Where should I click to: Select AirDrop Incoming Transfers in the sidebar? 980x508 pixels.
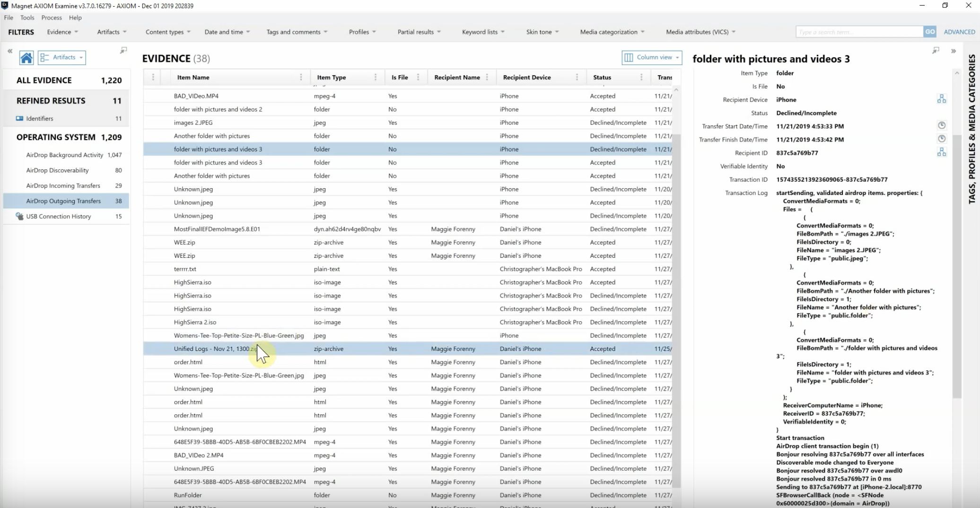[63, 185]
